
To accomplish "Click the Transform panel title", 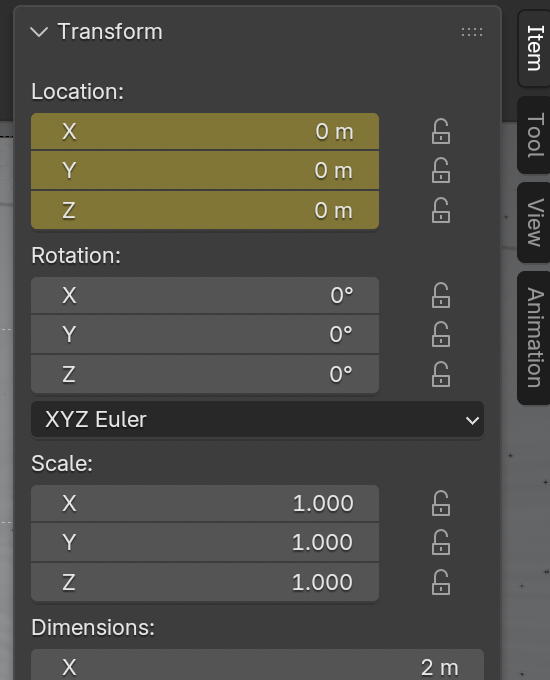I will point(110,32).
